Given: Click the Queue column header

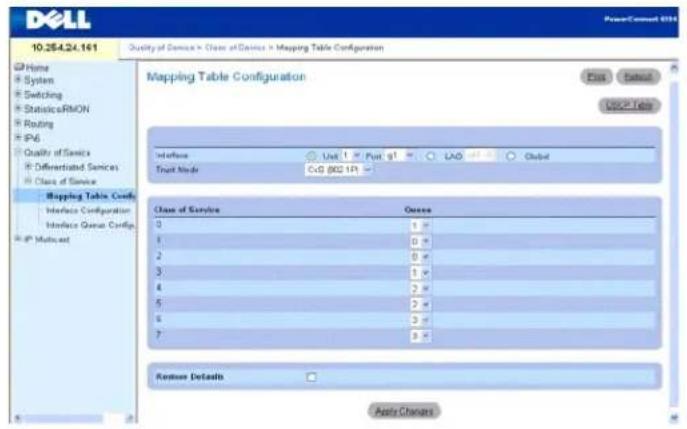Looking at the screenshot, I should 418,210.
